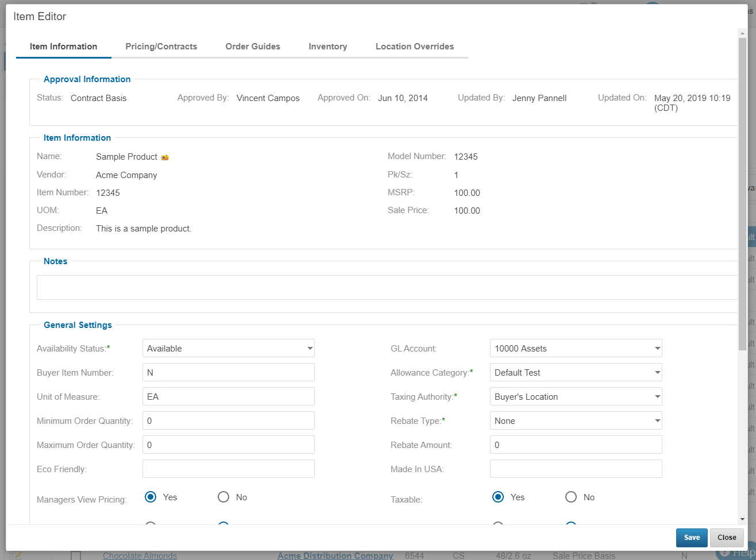Click the dialog scrollbar's up arrow
This screenshot has width=756, height=560.
click(x=743, y=34)
